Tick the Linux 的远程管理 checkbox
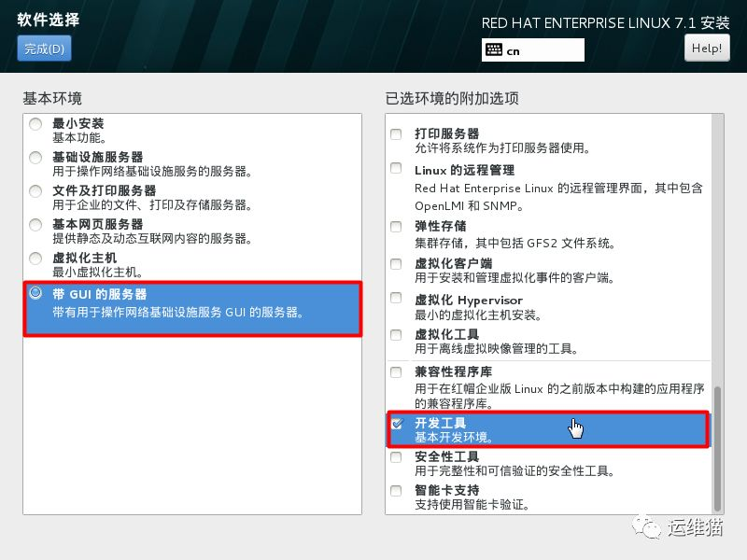 [x=396, y=168]
